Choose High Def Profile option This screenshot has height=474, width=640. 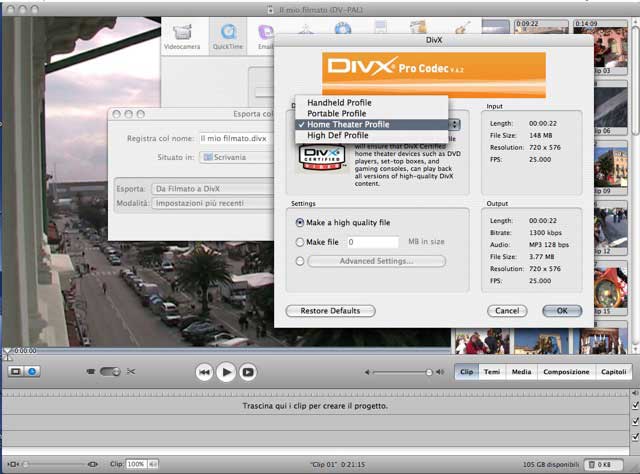371,136
